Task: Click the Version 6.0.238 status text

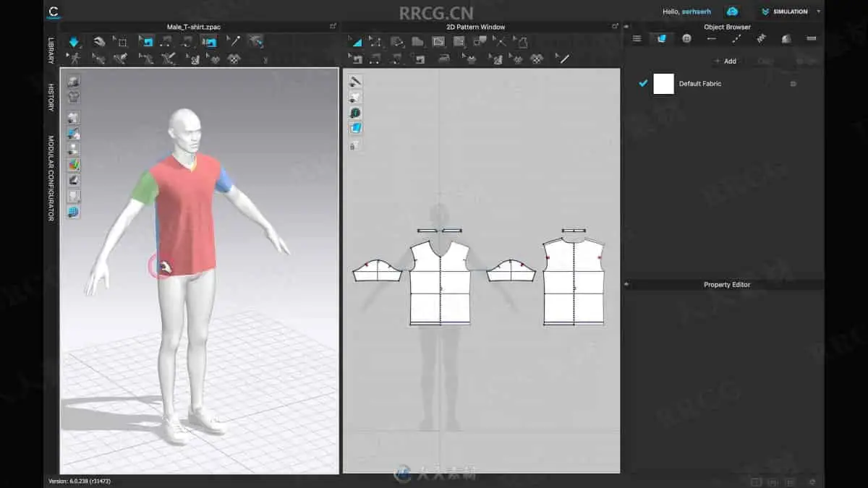Action: [x=80, y=481]
